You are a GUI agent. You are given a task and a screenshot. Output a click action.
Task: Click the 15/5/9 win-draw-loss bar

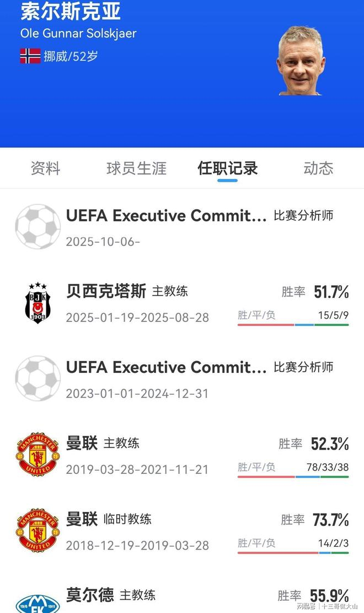coord(293,324)
